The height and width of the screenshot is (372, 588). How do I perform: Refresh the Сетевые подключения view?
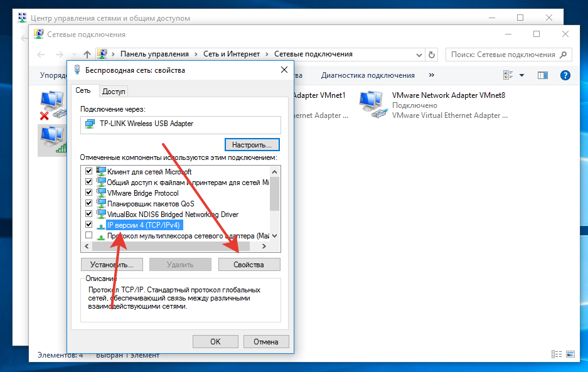pyautogui.click(x=432, y=55)
